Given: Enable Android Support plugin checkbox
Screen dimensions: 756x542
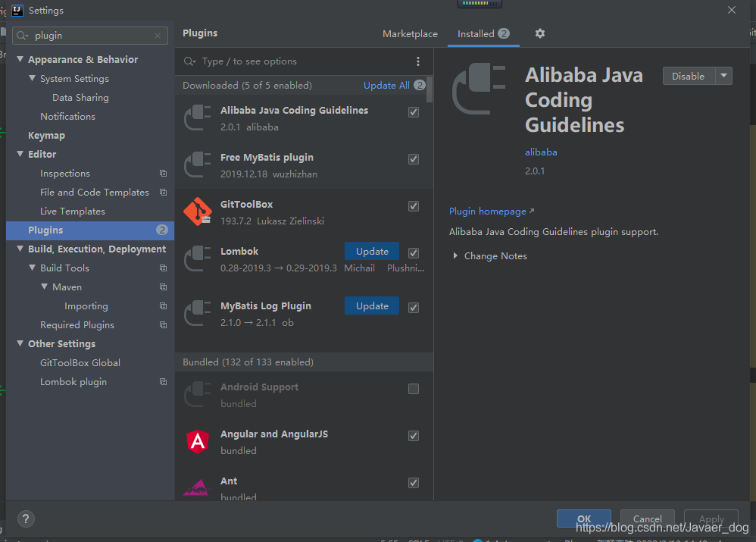Looking at the screenshot, I should 413,389.
